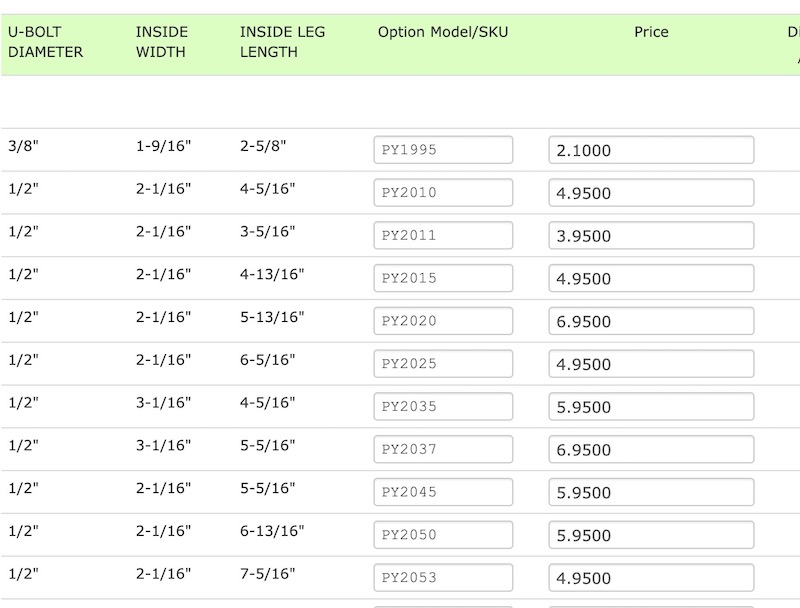Edit the price field in the PY2010 row
Viewport: 800px width, 608px height.
(x=651, y=193)
